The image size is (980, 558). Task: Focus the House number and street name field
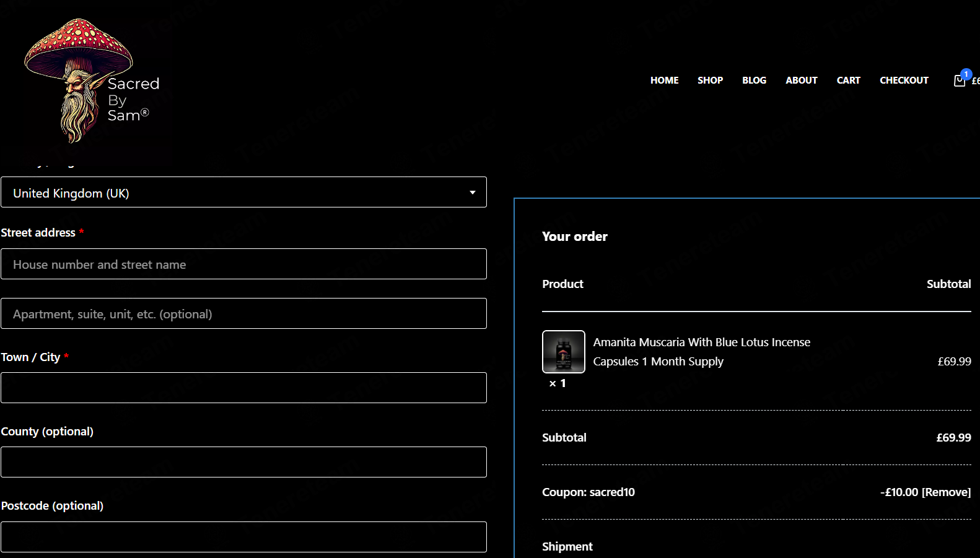tap(243, 264)
